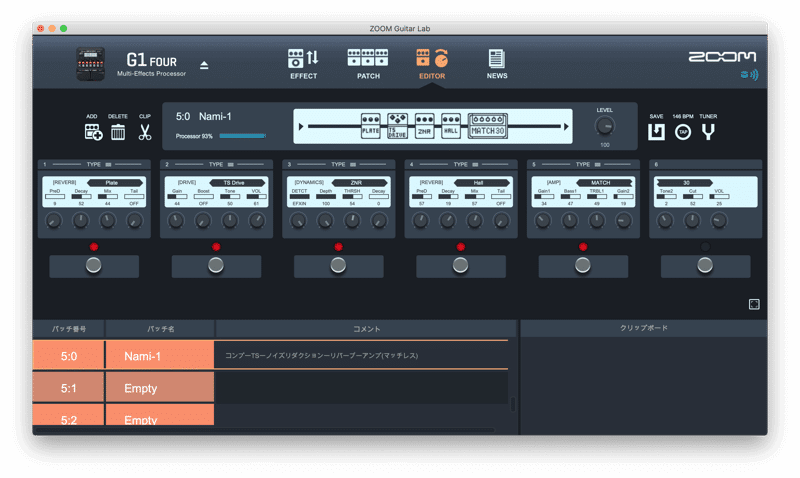The height and width of the screenshot is (478, 800).
Task: Click the パッチ番号 column header
Action: click(x=68, y=329)
